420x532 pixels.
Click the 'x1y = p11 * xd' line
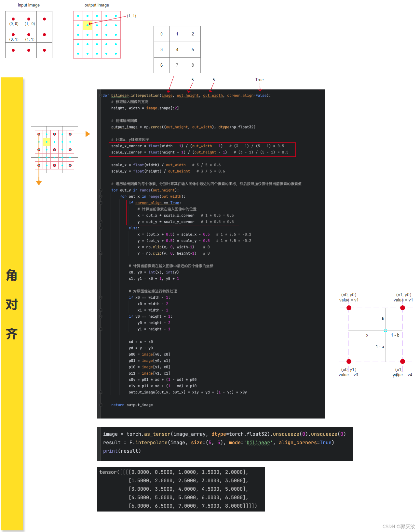tap(163, 386)
